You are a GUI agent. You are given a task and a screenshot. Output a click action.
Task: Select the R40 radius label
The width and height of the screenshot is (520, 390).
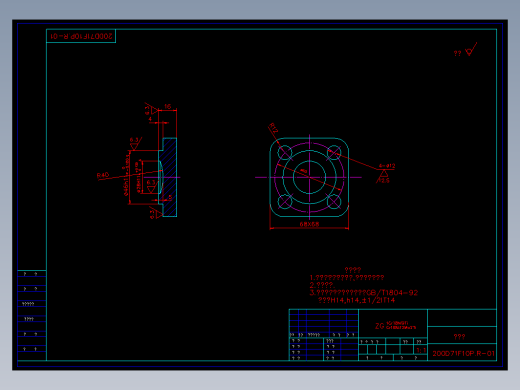point(103,175)
